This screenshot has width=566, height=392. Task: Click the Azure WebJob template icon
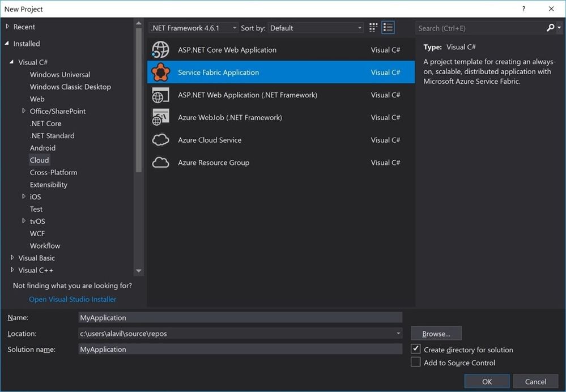tap(160, 117)
